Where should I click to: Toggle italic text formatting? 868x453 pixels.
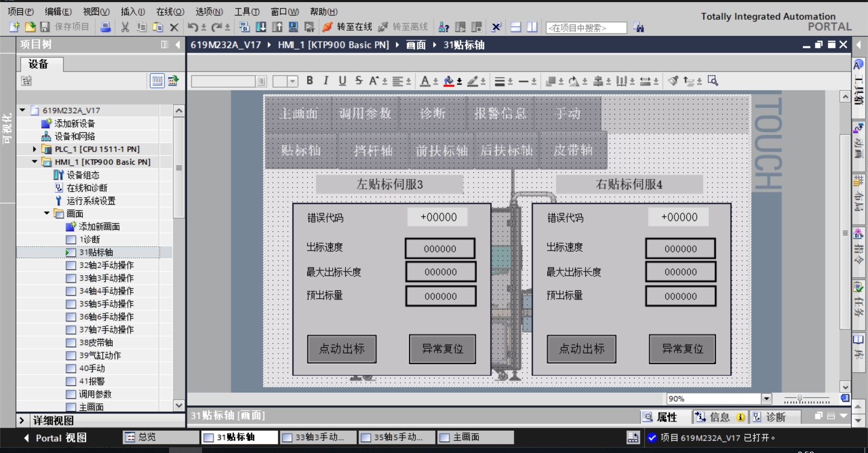[326, 80]
